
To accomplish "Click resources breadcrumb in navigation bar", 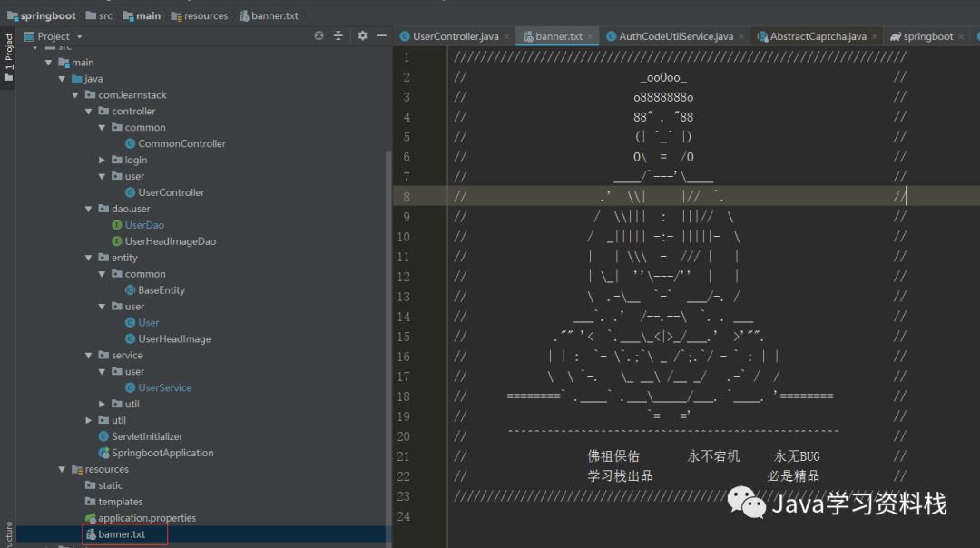I will [200, 15].
